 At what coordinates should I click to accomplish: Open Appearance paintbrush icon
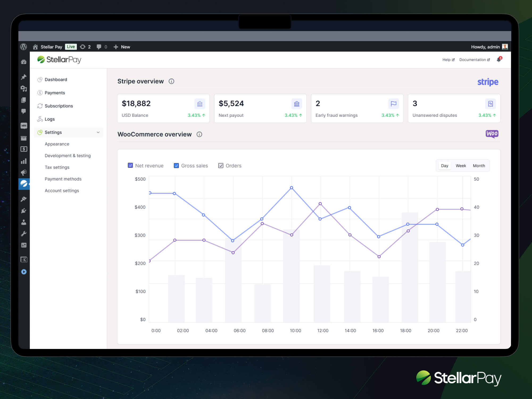coord(24,199)
